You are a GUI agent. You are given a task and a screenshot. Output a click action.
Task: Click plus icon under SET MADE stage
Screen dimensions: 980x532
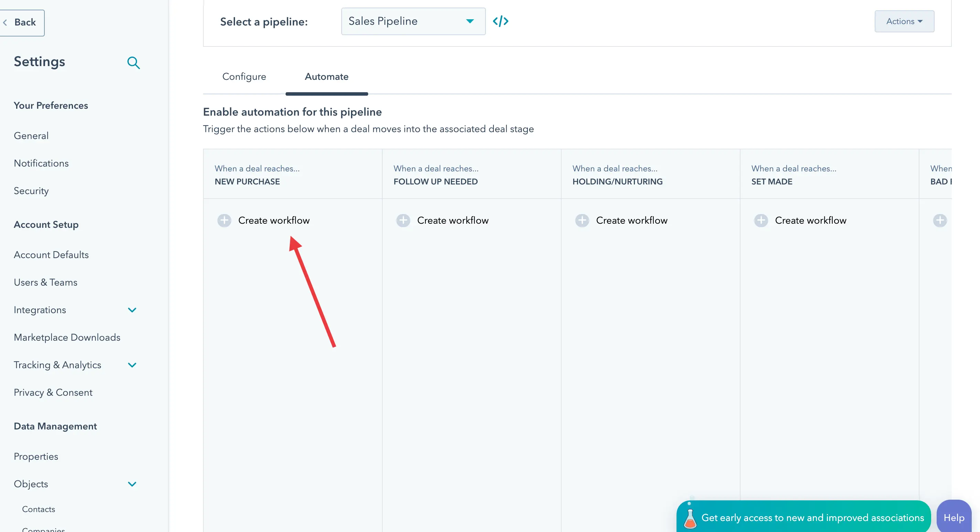[761, 220]
